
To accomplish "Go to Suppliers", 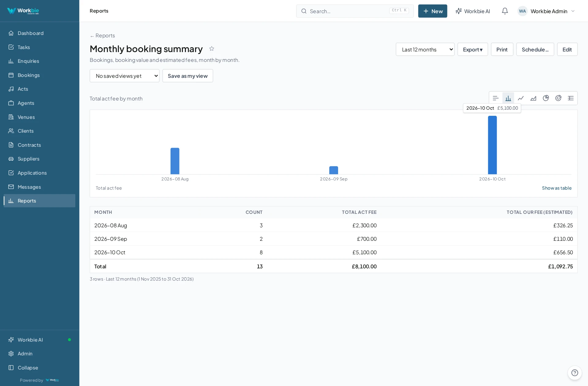I will click(40, 159).
